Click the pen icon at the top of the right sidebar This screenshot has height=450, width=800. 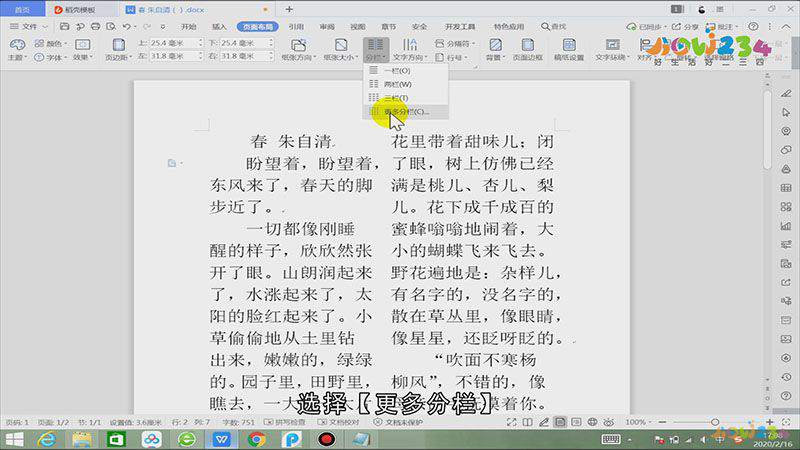point(786,93)
